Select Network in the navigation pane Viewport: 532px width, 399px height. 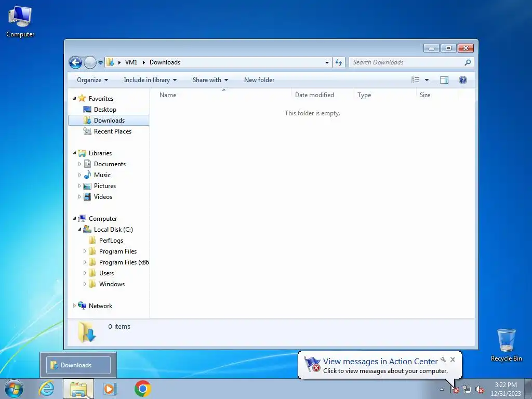[x=100, y=306]
